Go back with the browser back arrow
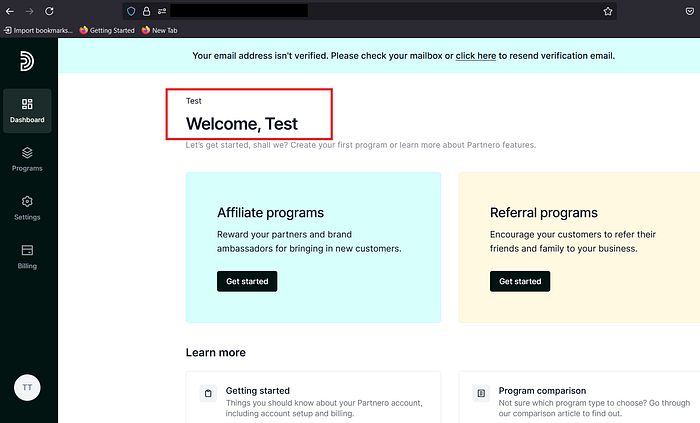Screen dimensions: 700x423 [x=10, y=11]
